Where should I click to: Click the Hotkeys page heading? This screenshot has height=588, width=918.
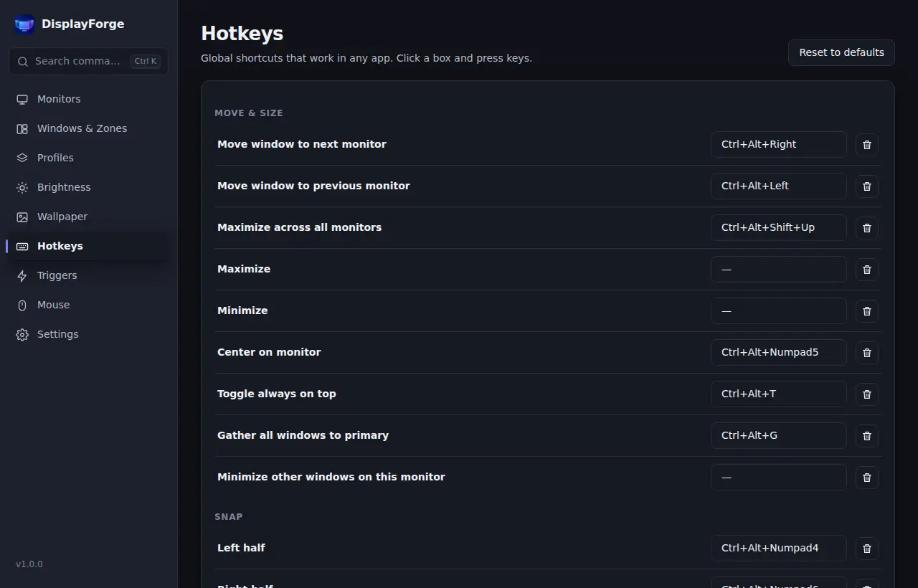pos(242,34)
